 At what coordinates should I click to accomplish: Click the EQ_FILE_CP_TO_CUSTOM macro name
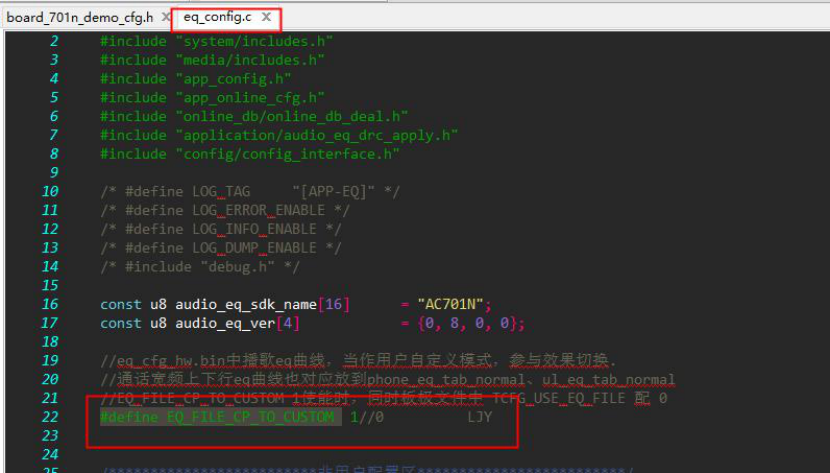coord(250,417)
